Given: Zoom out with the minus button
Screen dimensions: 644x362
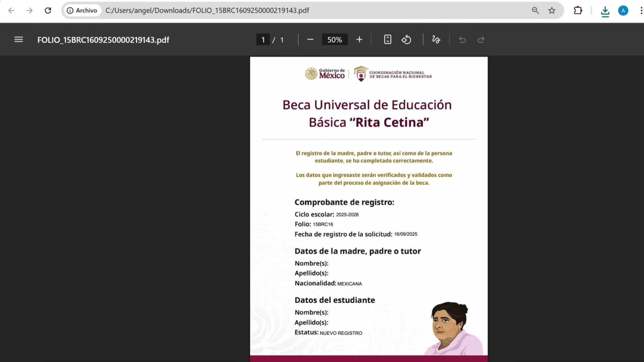Looking at the screenshot, I should (310, 40).
